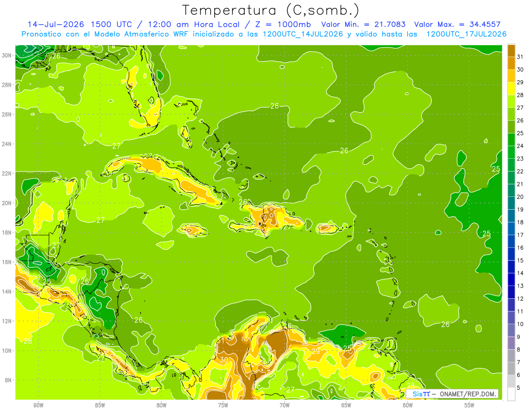Image resolution: width=532 pixels, height=411 pixels.
Task: Click the 'ONAMET/REP.DOM.' credit label
Action: (467, 394)
